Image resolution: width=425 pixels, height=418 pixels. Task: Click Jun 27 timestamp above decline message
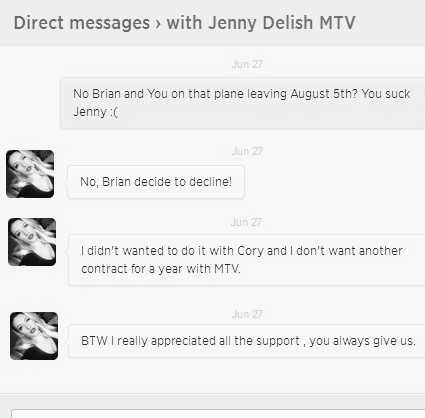pos(247,152)
